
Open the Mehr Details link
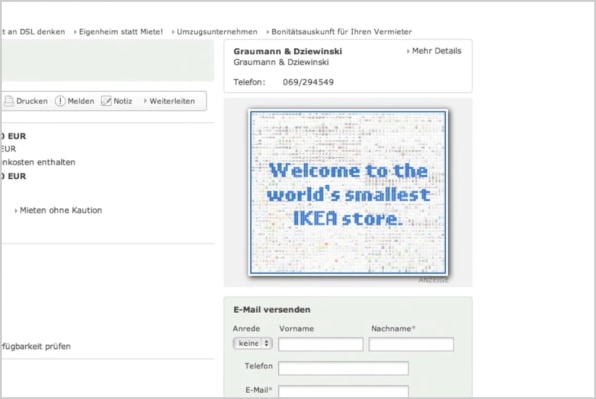click(434, 51)
